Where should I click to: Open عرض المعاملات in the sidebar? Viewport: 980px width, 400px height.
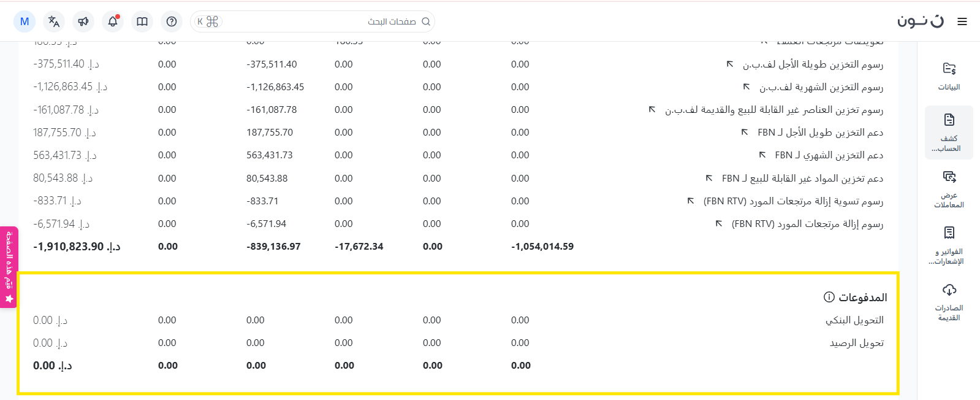(x=949, y=189)
